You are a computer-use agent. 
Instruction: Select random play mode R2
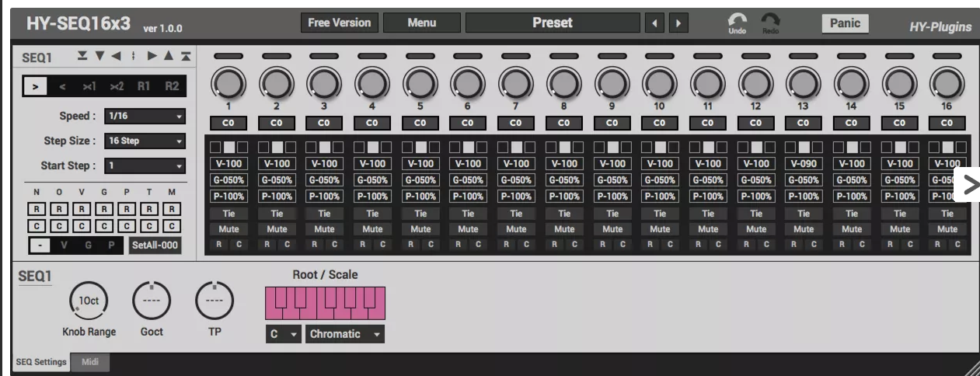click(x=171, y=86)
